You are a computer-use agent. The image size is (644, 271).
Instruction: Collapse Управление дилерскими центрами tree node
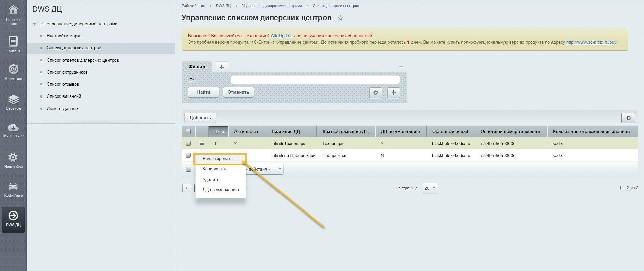(34, 24)
